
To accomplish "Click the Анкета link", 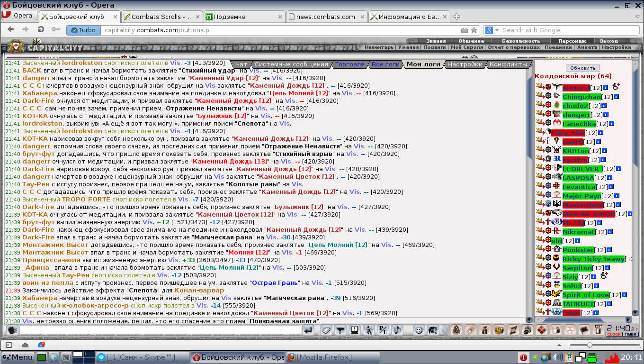I will pos(587,47).
